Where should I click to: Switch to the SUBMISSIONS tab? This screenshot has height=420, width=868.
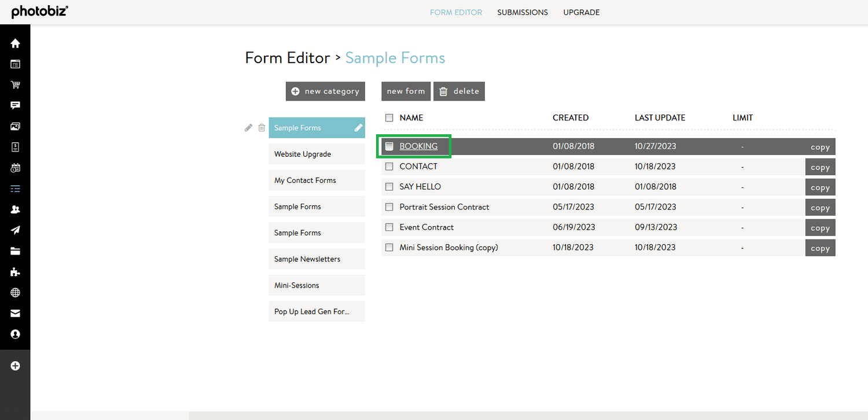pyautogui.click(x=522, y=12)
